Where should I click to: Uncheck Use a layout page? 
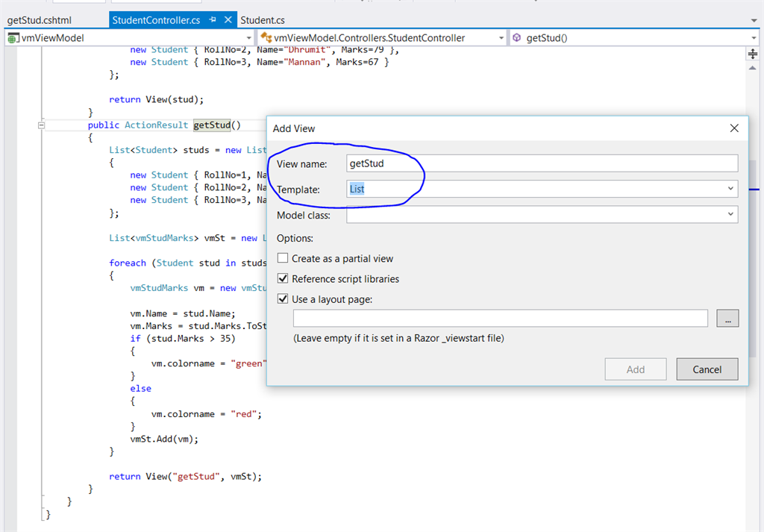[x=283, y=299]
